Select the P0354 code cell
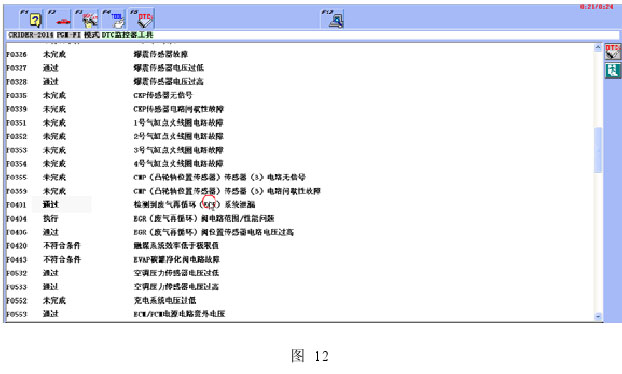Image resolution: width=622 pixels, height=374 pixels. (17, 164)
